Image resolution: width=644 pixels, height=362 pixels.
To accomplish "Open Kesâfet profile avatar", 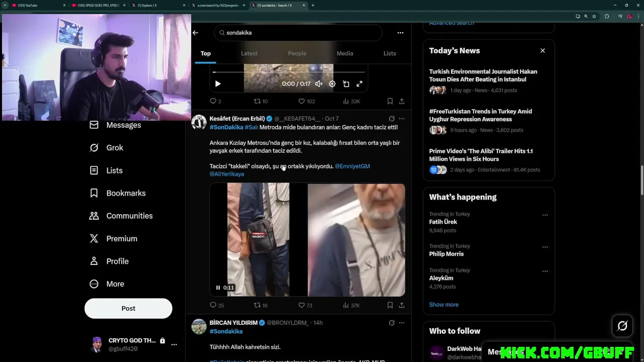I will point(199,122).
